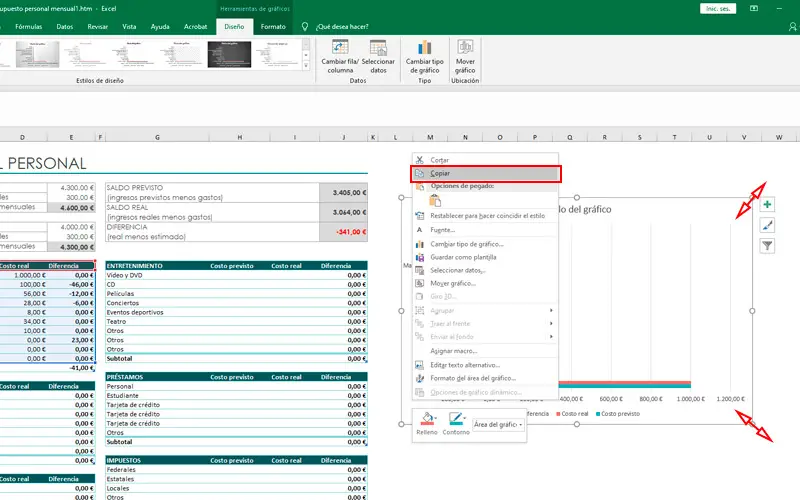Image resolution: width=800 pixels, height=500 pixels.
Task: Open Seleccionar datos from the ribbon
Action: click(378, 47)
